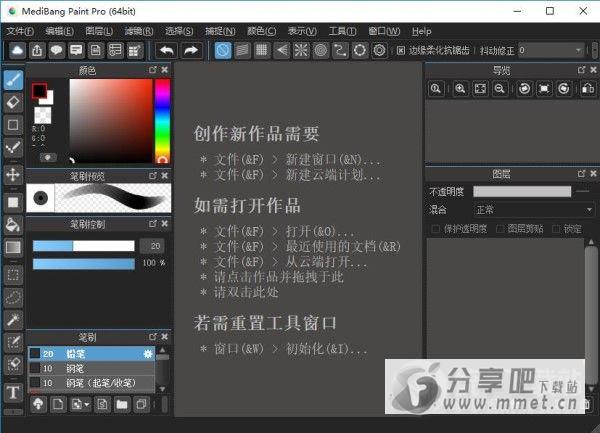Select the Text tool
Image resolution: width=600 pixels, height=433 pixels.
pyautogui.click(x=13, y=392)
